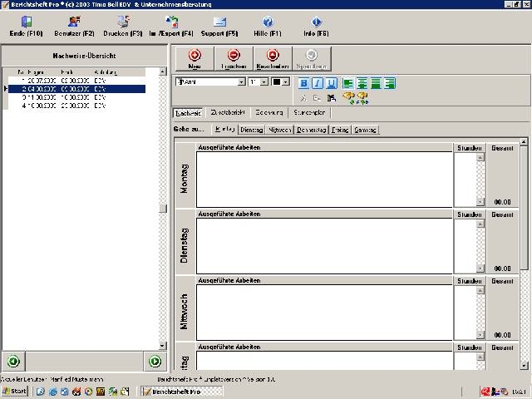Screen dimensions: 532x399
Task: Show the Info (F6) dialog
Action: (x=316, y=22)
